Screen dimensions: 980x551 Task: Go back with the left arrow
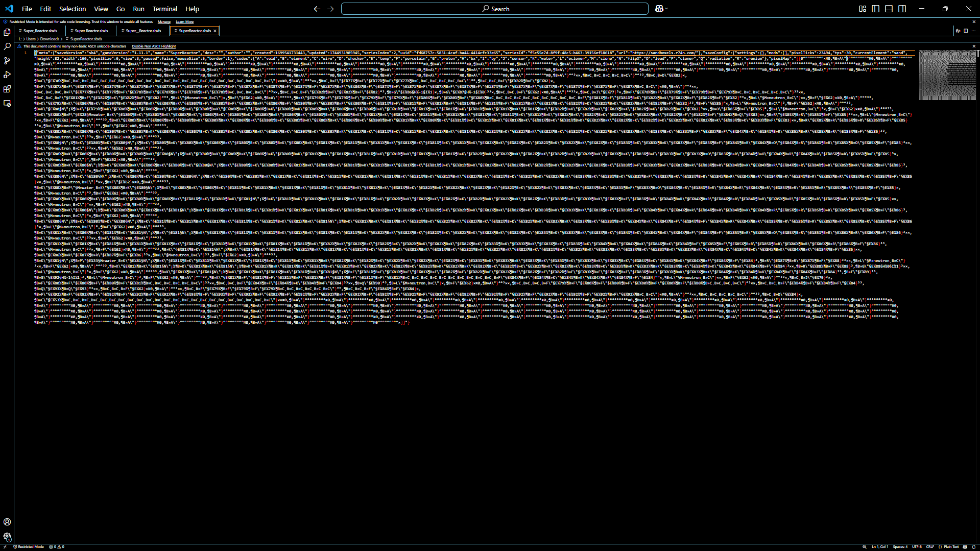coord(317,9)
